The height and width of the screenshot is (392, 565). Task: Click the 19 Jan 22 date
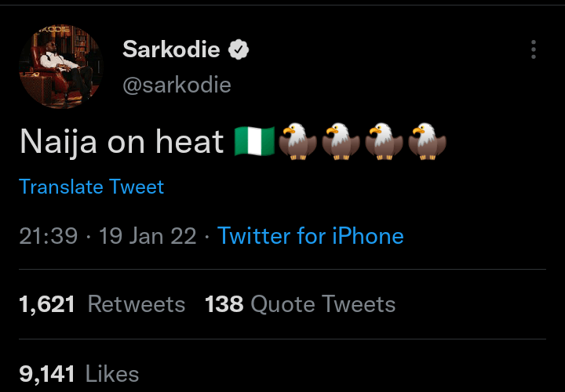click(148, 236)
